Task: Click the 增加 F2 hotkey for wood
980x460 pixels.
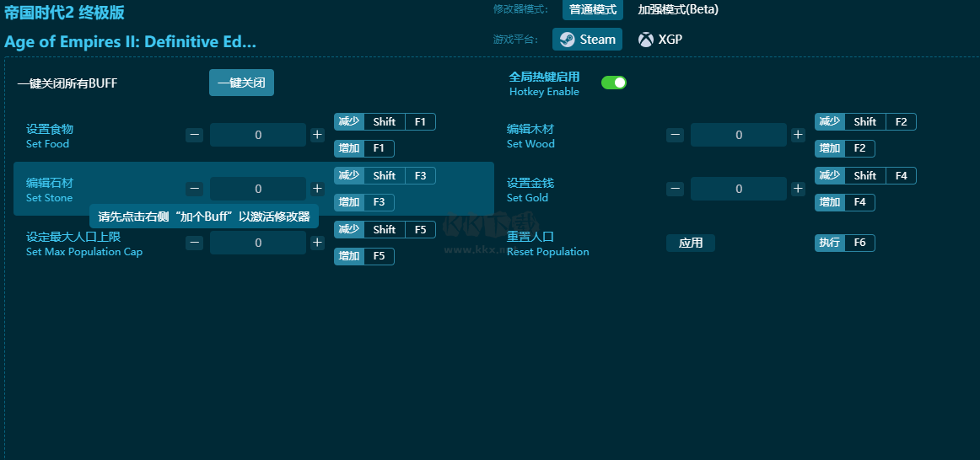Action: [845, 148]
